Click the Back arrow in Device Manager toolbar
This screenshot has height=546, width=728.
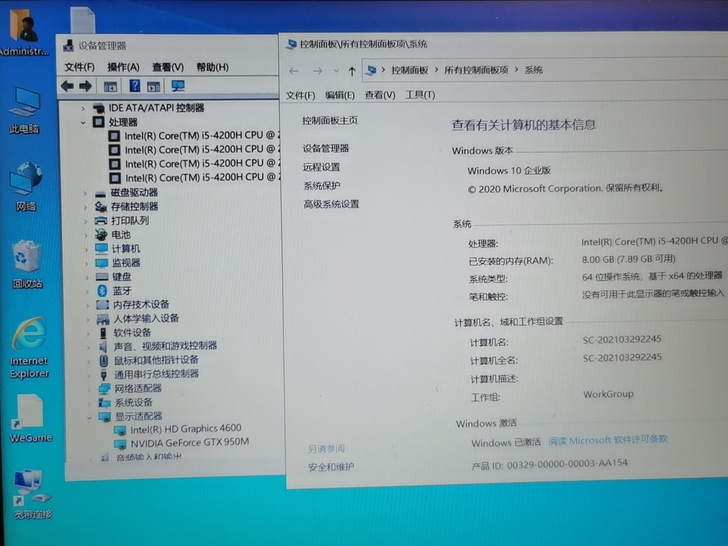(x=67, y=86)
